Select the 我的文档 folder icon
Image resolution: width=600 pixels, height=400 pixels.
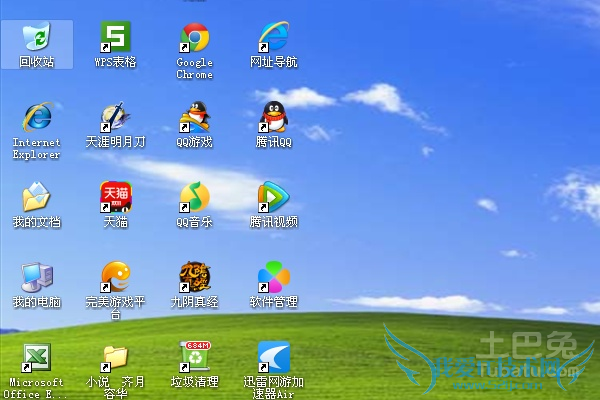pyautogui.click(x=37, y=197)
